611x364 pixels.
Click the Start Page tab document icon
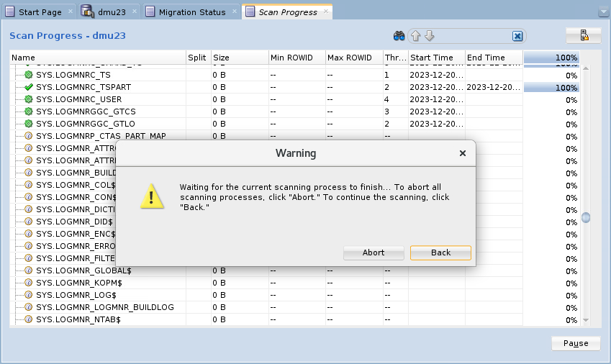(x=10, y=12)
